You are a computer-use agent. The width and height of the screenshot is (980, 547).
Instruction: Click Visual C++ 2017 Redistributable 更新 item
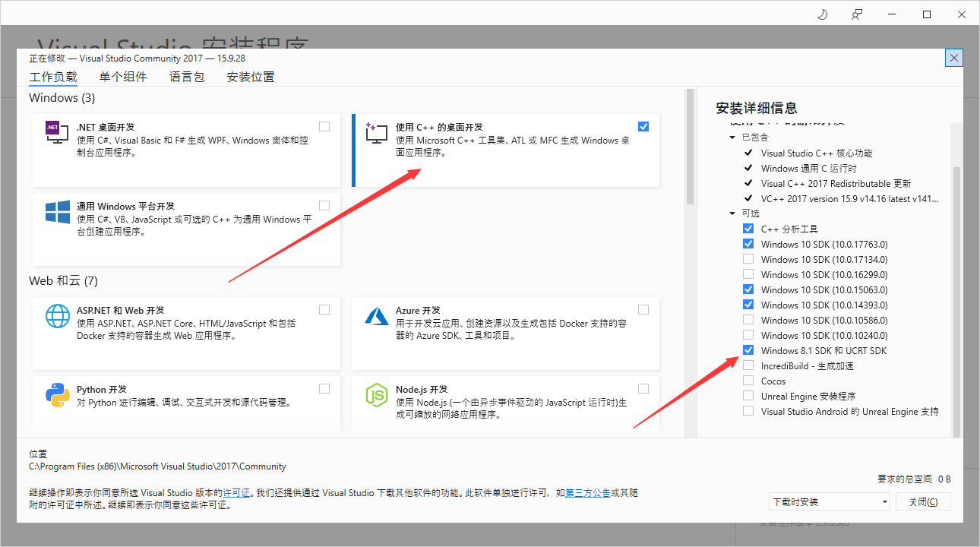point(836,183)
